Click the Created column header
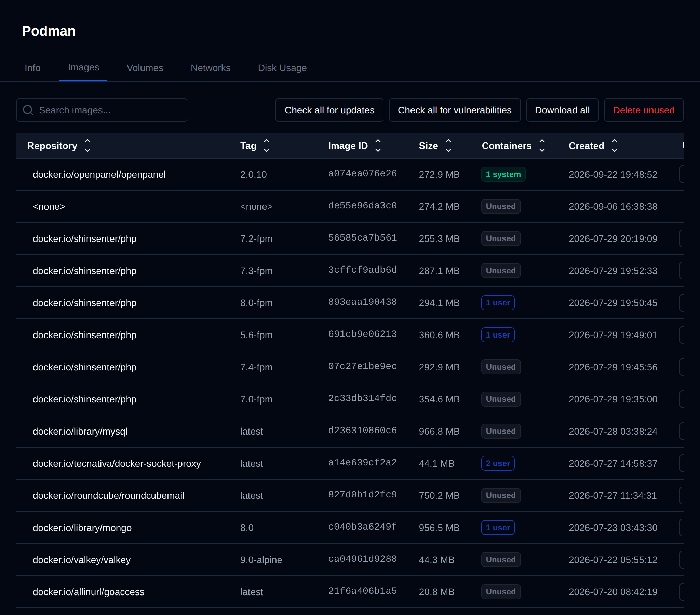The image size is (700, 615). click(586, 146)
